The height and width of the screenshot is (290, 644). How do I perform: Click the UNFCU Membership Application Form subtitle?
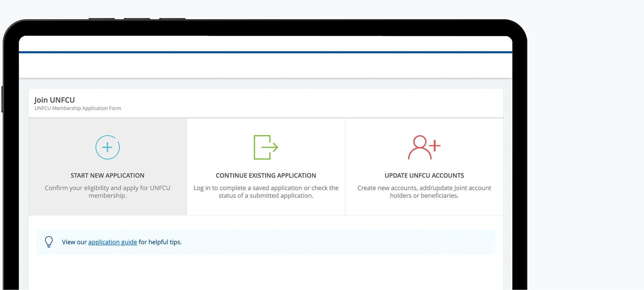[78, 108]
